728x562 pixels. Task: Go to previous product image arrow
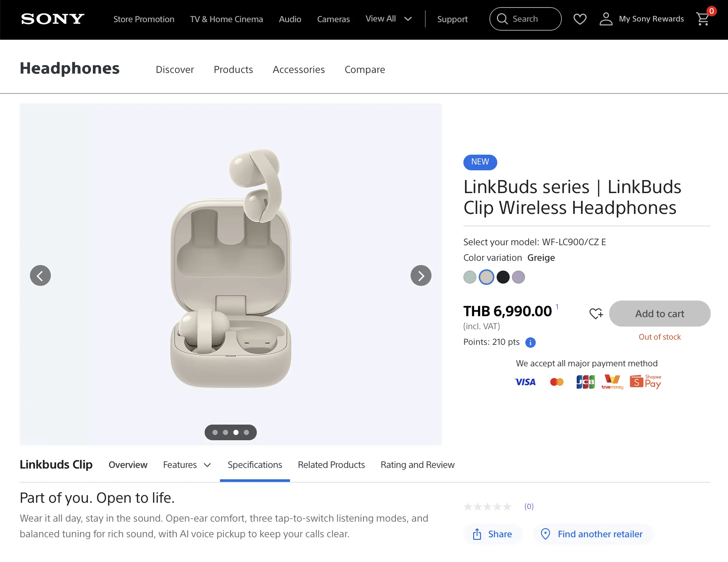click(x=40, y=275)
